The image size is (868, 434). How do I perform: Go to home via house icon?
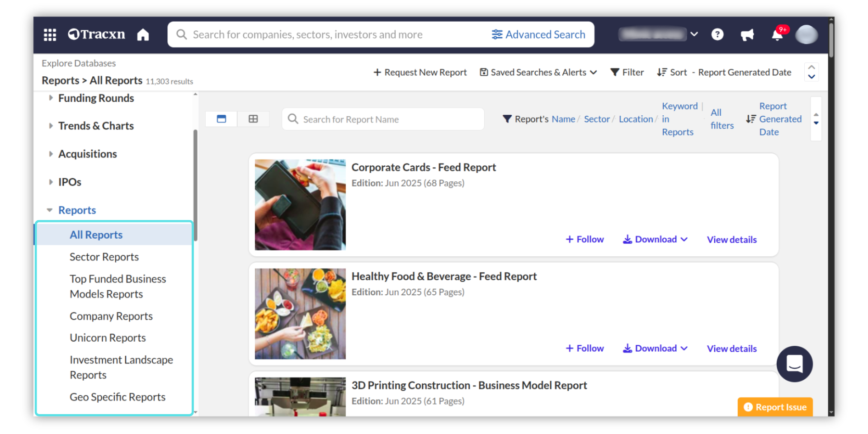[x=143, y=35]
